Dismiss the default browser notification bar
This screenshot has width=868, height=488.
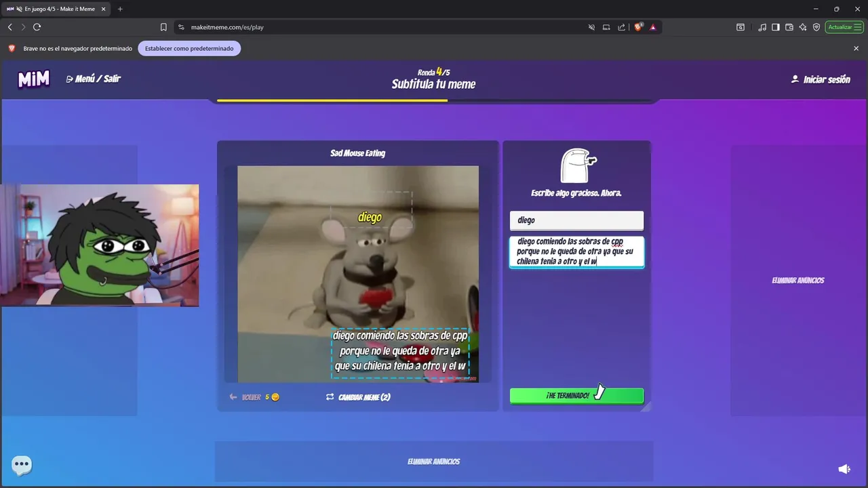856,49
